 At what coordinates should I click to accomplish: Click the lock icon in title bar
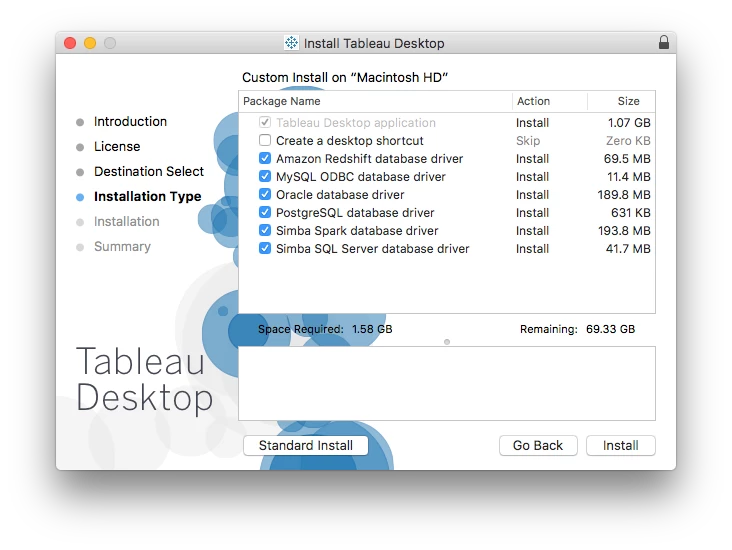[664, 42]
